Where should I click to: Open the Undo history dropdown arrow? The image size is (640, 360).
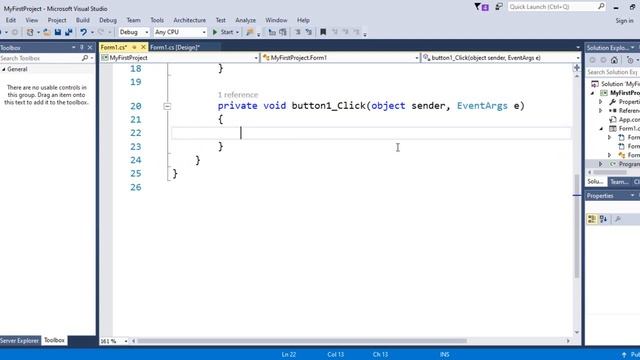pos(92,32)
